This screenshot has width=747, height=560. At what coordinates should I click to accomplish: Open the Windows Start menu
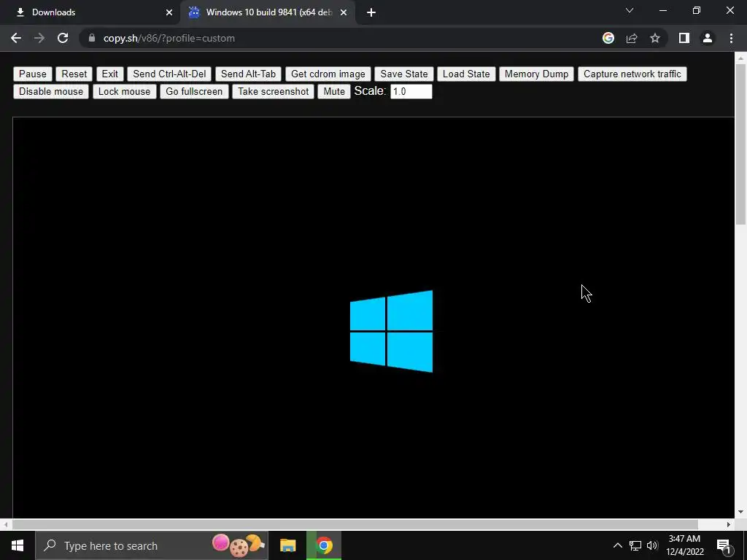coord(18,545)
